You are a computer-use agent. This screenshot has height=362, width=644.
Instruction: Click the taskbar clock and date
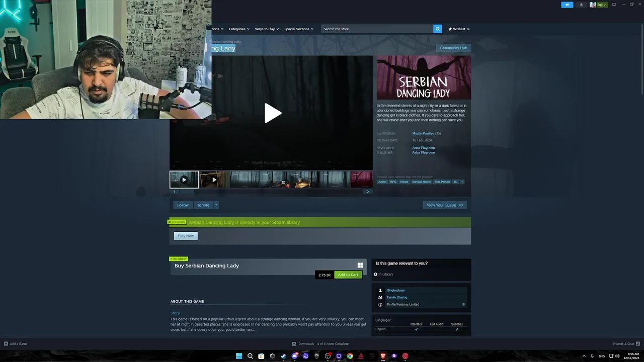[632, 356]
